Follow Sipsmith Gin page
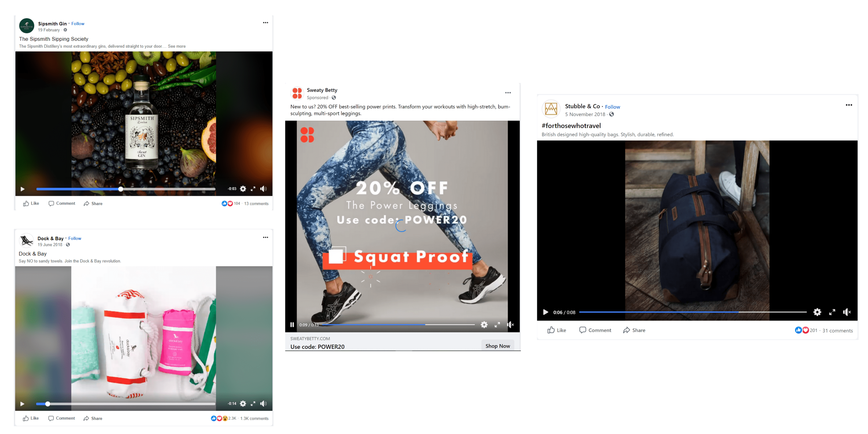This screenshot has height=434, width=868. (x=78, y=24)
